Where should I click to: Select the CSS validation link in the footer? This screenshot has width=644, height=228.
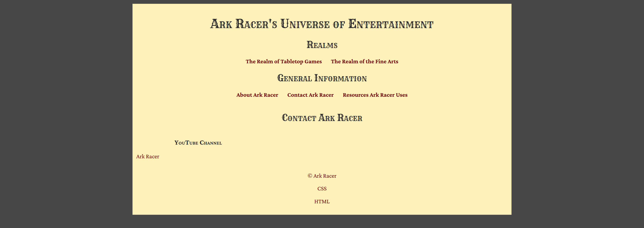322,188
